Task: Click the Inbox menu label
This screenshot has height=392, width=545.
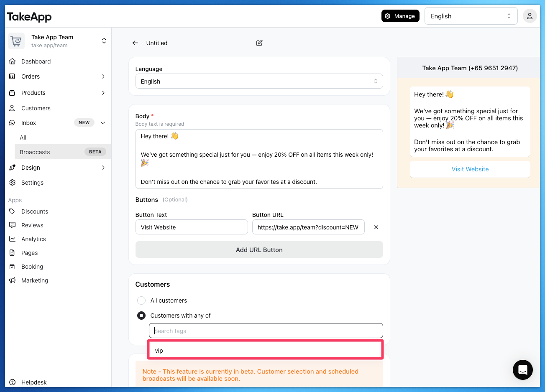Action: tap(28, 123)
